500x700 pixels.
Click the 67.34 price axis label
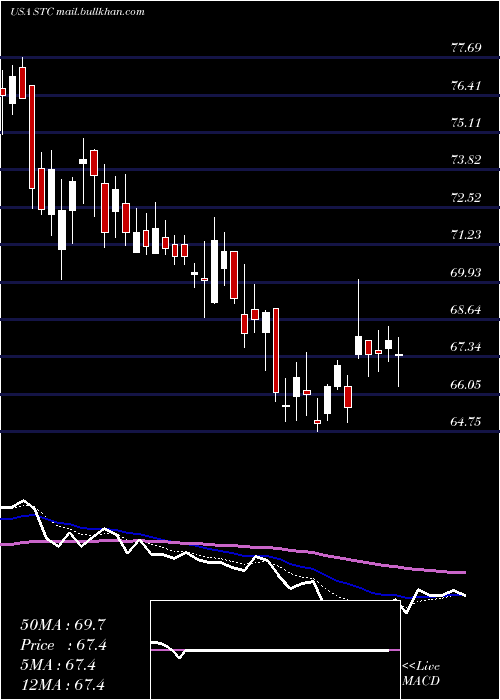466,346
